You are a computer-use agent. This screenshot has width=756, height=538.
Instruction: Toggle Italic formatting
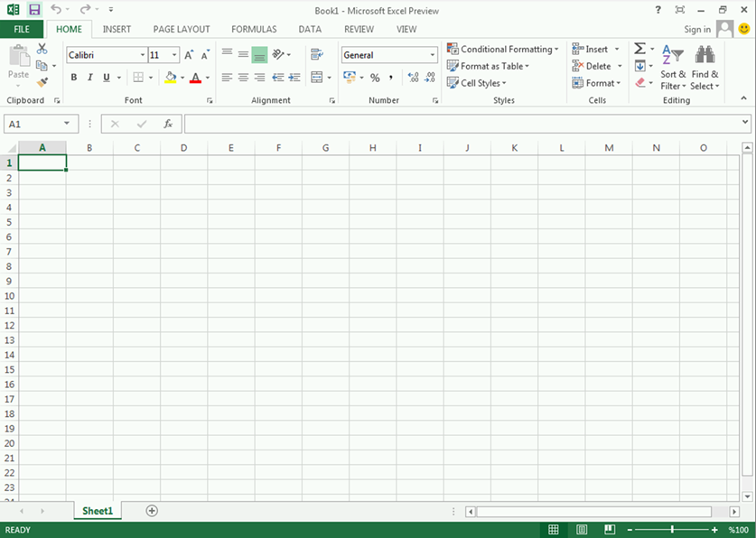89,77
